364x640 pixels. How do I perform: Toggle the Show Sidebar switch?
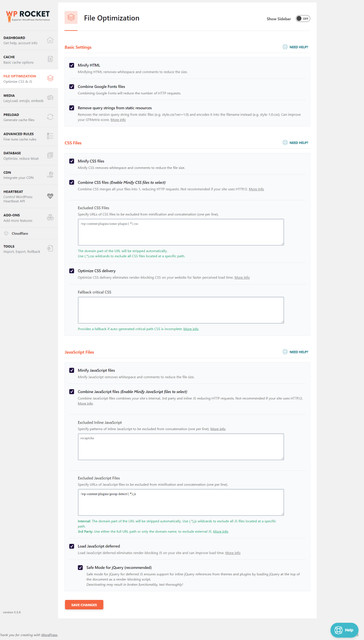pyautogui.click(x=303, y=18)
